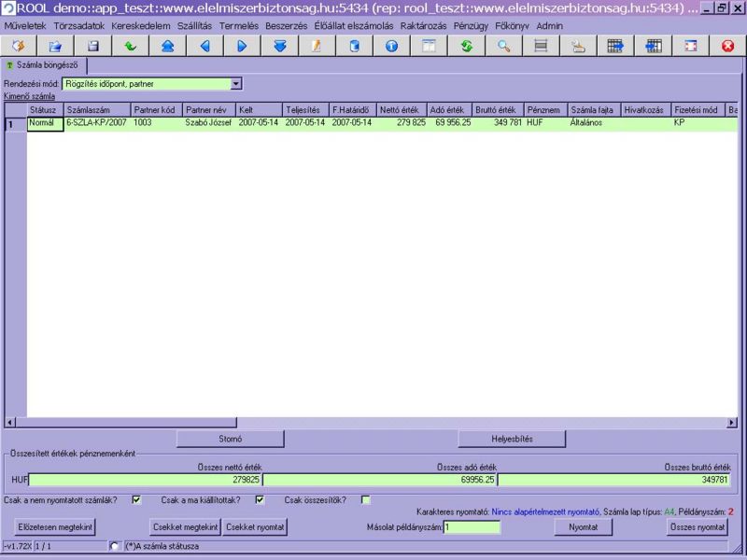Click the pencil edit toolbar icon
747x560 pixels.
pos(317,46)
